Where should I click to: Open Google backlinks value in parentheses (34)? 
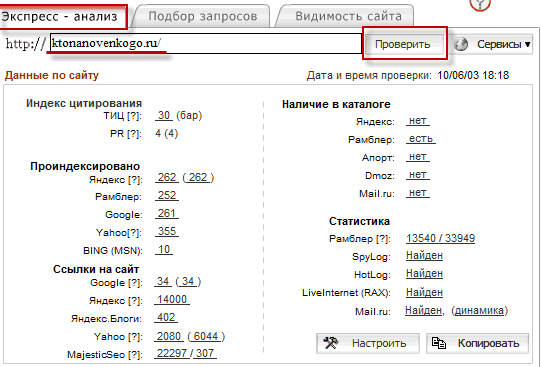pos(188,281)
